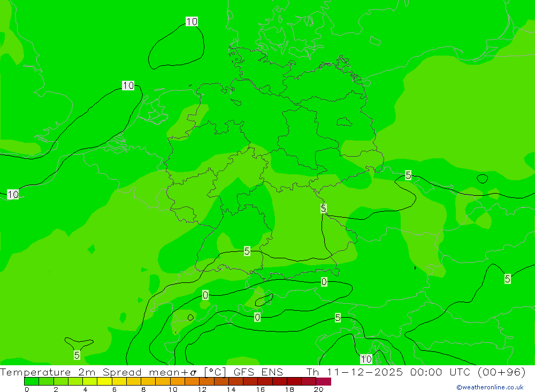This screenshot has width=535, height=392.
Task: Click the '5' contour label over southwest Germany
Action: pyautogui.click(x=247, y=251)
